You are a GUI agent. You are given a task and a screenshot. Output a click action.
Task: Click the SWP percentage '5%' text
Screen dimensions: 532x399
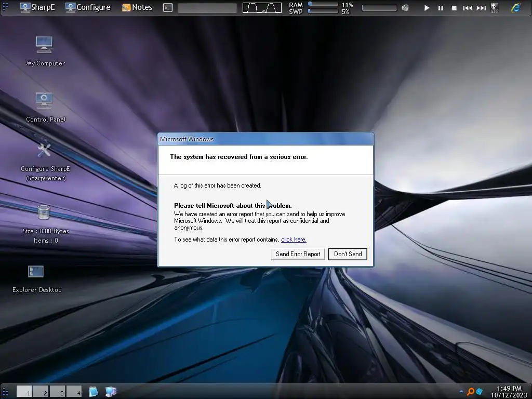click(x=345, y=11)
